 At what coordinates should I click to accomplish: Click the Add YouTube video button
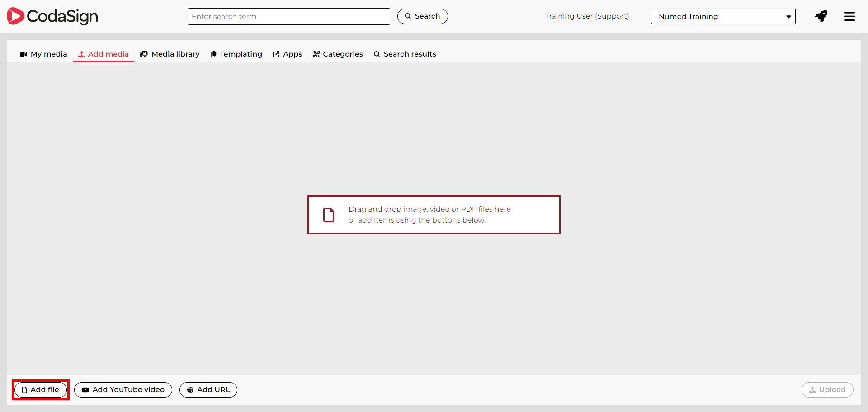tap(123, 390)
